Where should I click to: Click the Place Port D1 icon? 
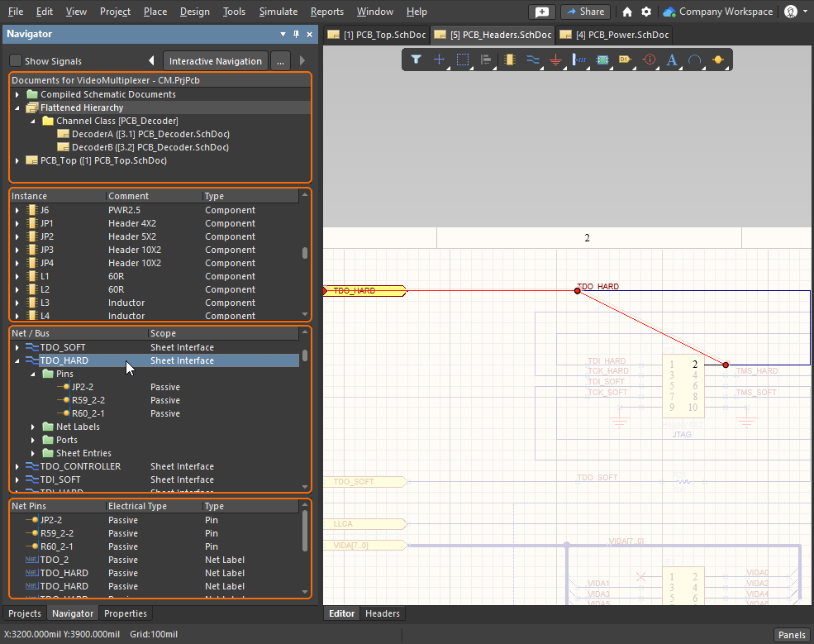click(x=625, y=60)
